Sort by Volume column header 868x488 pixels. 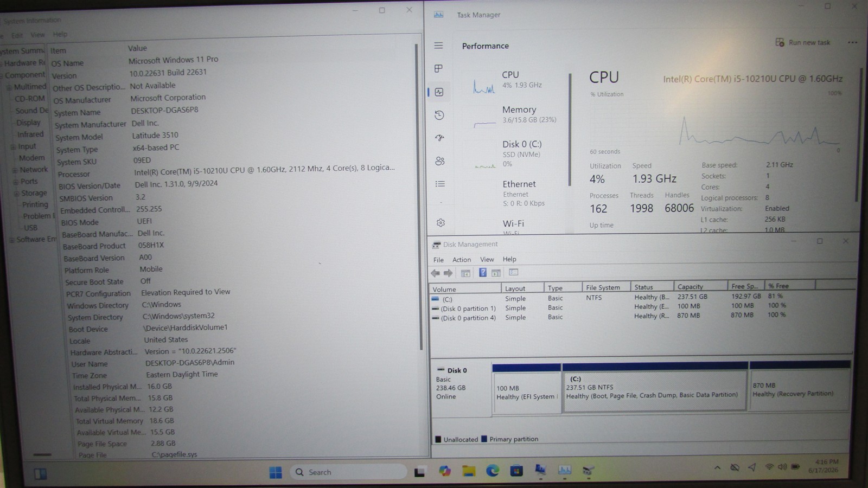[465, 289]
